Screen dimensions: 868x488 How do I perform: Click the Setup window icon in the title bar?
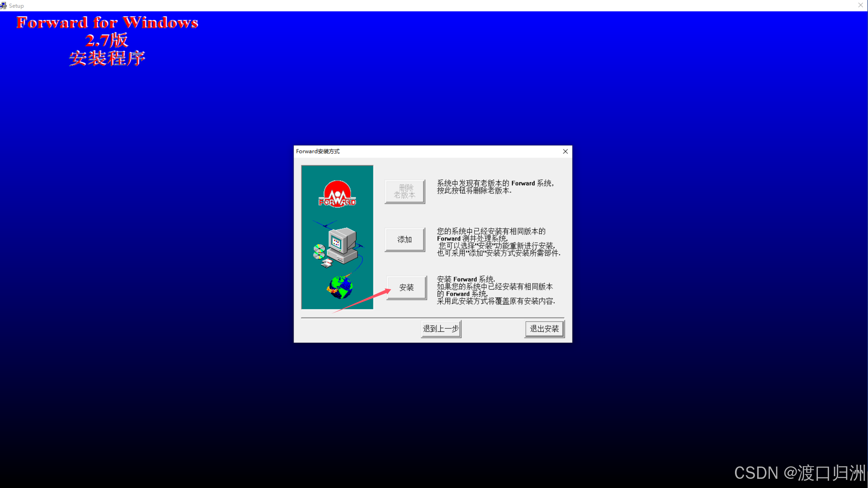tap(3, 5)
